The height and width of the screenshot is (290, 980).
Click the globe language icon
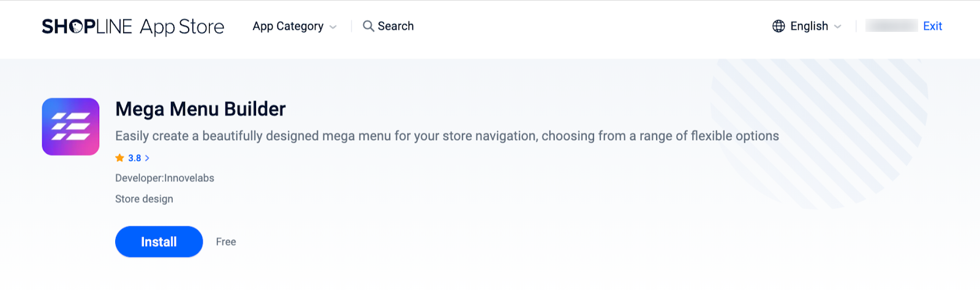tap(778, 26)
